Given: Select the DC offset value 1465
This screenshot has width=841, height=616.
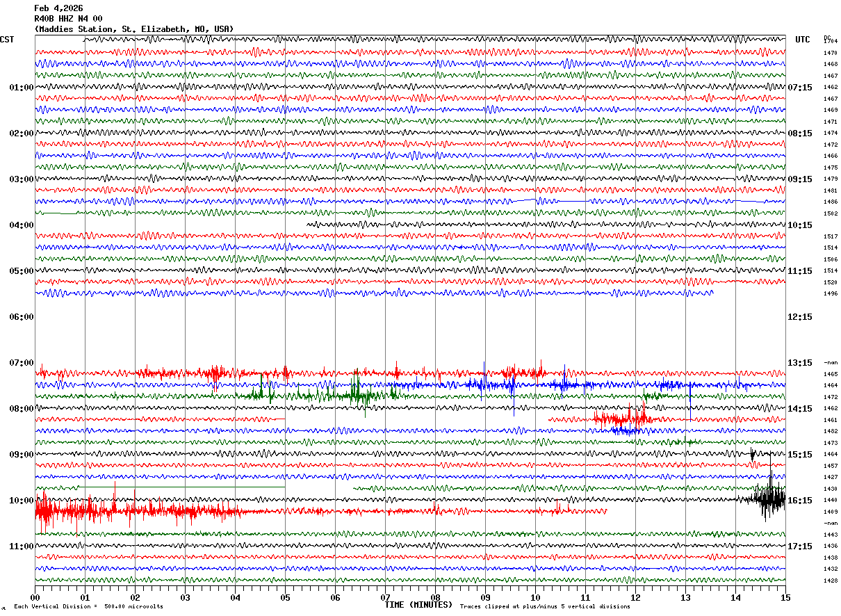Looking at the screenshot, I should (831, 374).
